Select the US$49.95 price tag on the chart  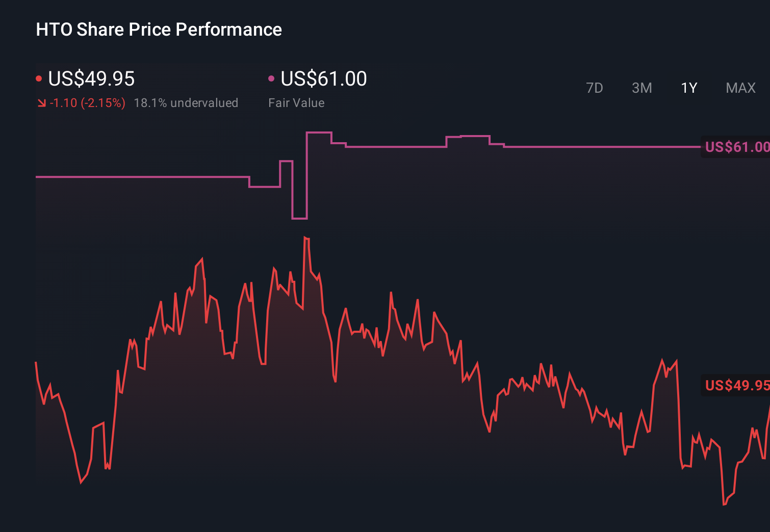coord(736,385)
